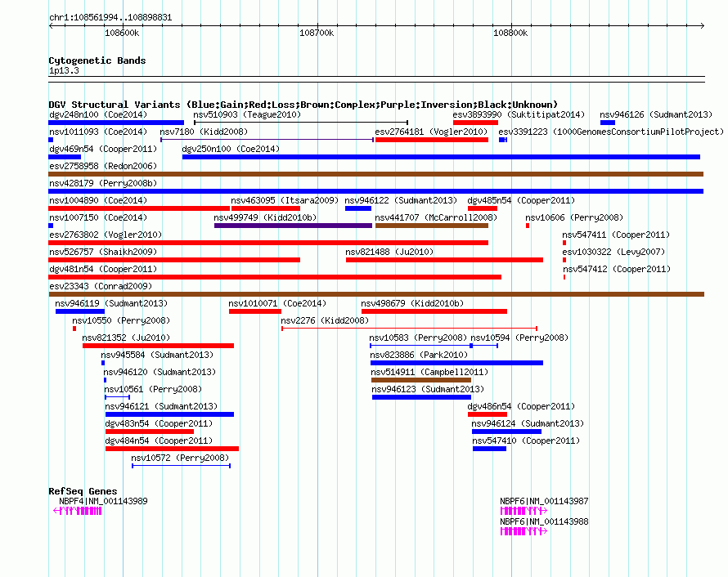Select dgv481n54 (Cooper2011) label
The width and height of the screenshot is (728, 577).
pos(103,269)
